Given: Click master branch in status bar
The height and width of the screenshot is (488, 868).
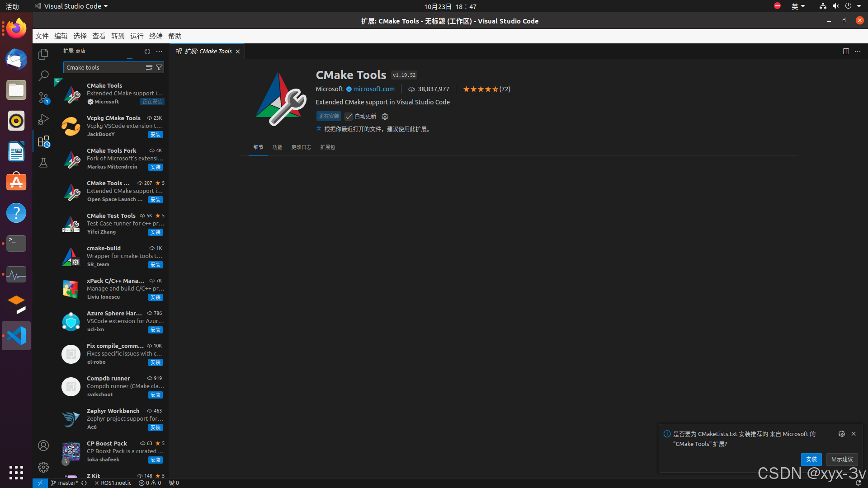Looking at the screenshot, I should point(65,483).
